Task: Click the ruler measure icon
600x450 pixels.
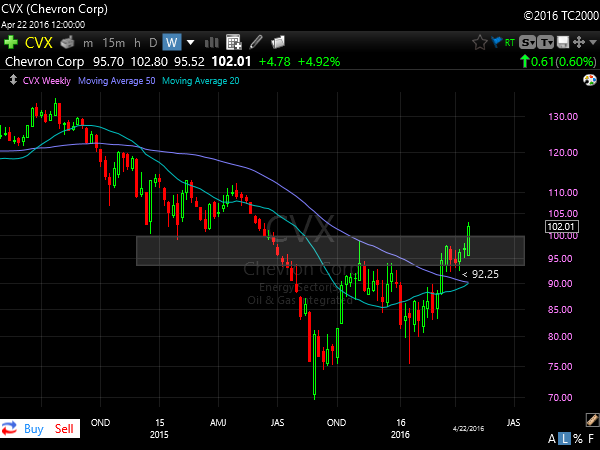Action: tap(592, 420)
